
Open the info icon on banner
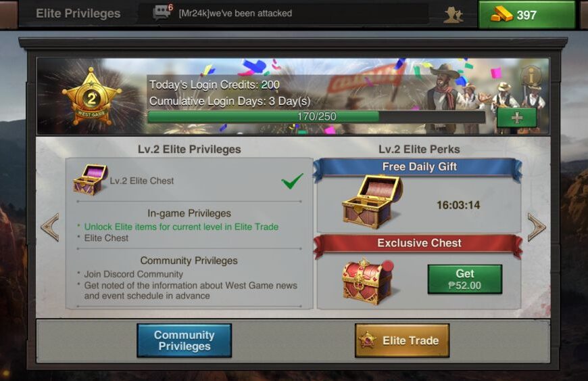click(x=531, y=76)
